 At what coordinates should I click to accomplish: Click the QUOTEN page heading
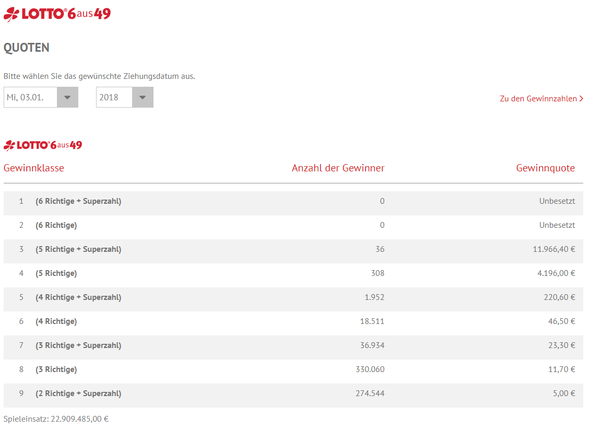[26, 48]
